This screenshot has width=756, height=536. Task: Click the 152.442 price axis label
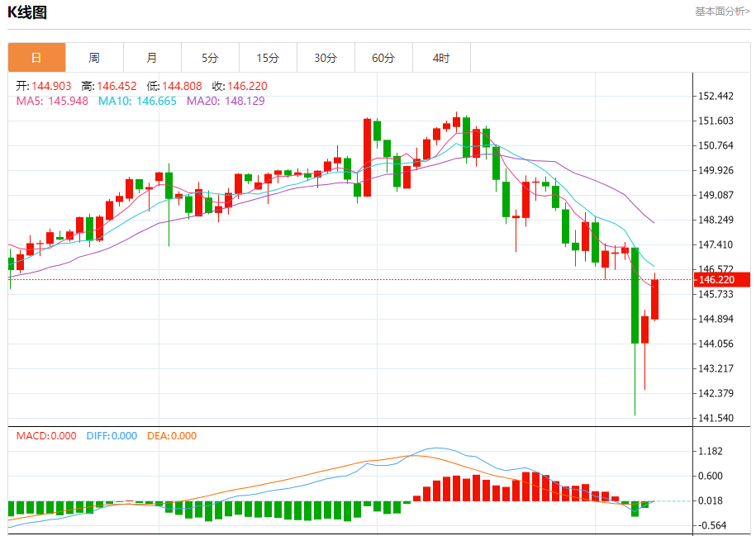[716, 96]
